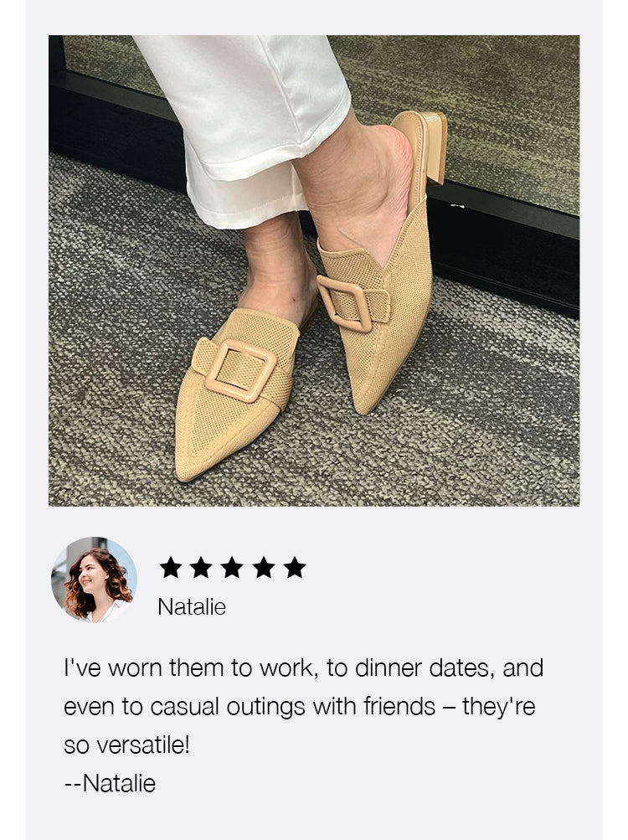Click the line "even to casual outings"
628x840 pixels.
coord(300,707)
